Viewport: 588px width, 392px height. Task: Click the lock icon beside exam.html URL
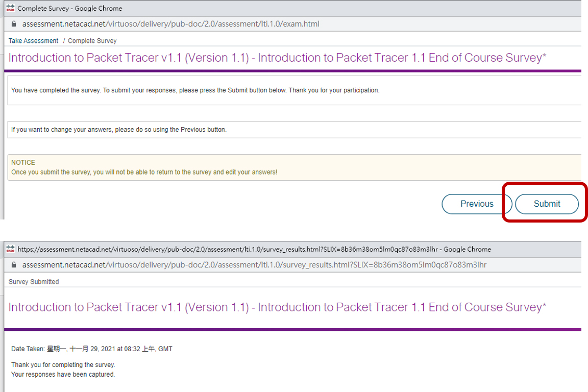point(14,24)
